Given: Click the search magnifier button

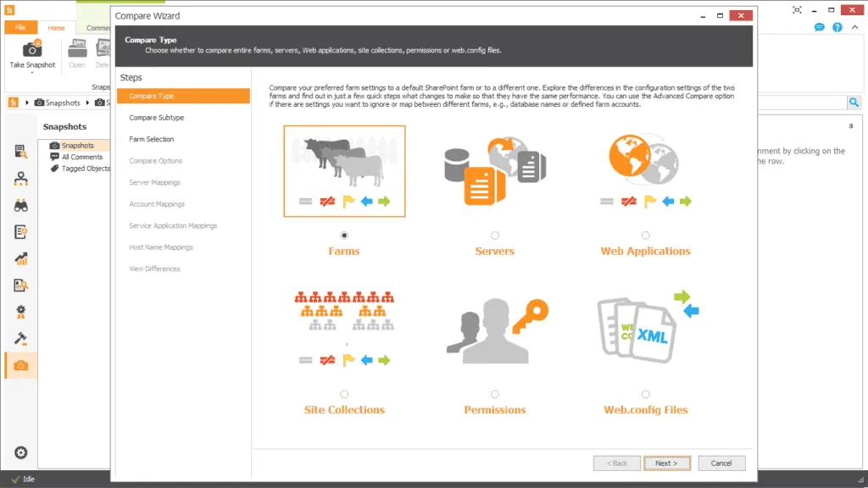Looking at the screenshot, I should point(854,103).
